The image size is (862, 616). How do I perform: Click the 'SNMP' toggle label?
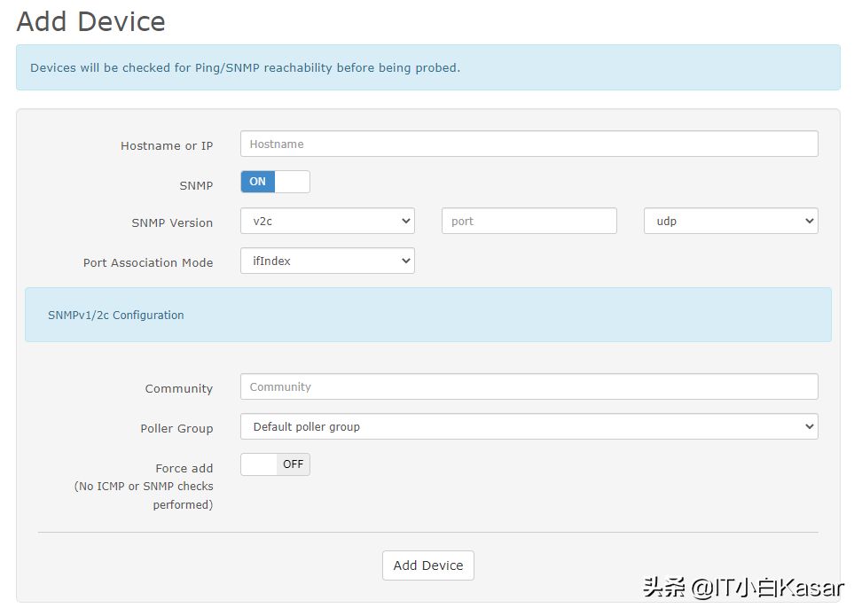tap(196, 186)
